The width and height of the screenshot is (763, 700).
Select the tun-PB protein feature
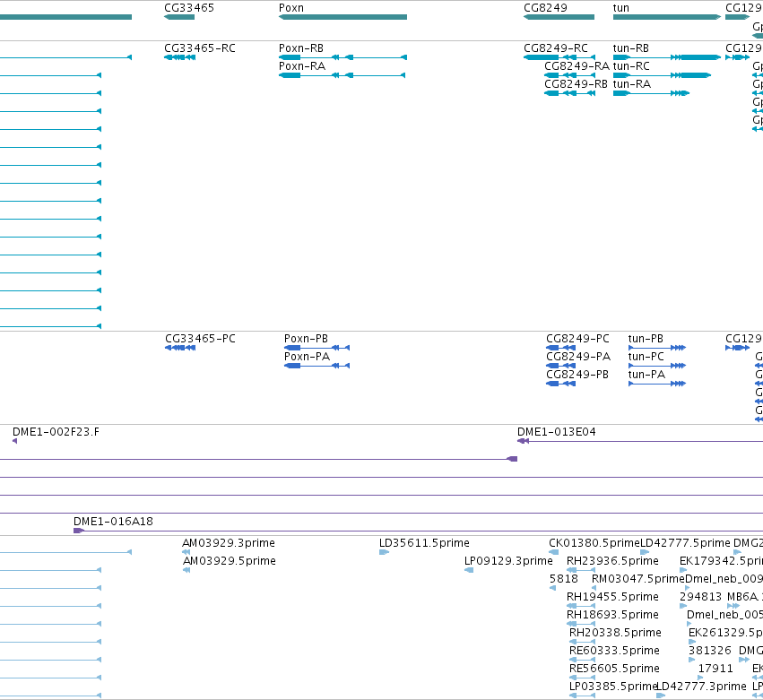pos(657,348)
